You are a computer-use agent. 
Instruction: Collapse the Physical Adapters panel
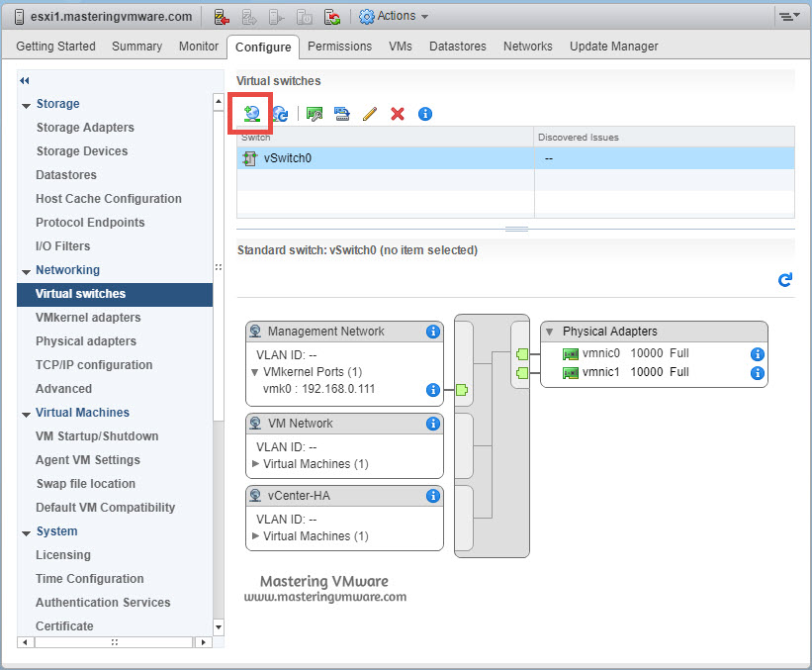pos(550,332)
